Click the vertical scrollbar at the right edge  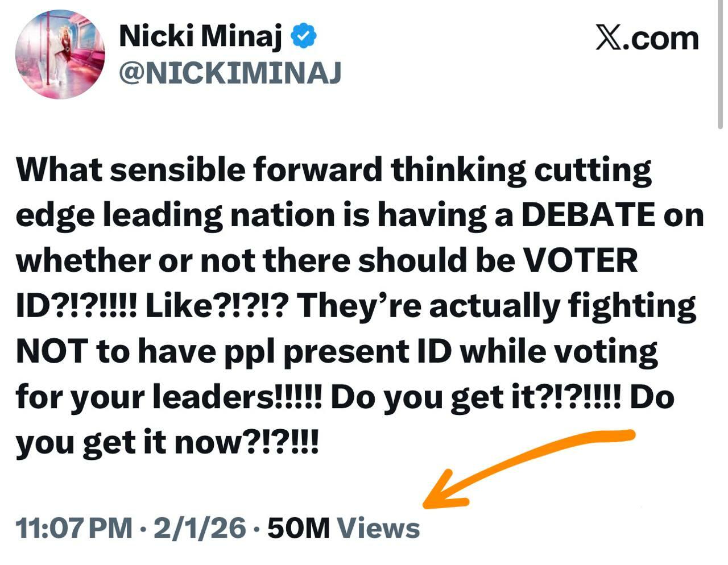720,63
